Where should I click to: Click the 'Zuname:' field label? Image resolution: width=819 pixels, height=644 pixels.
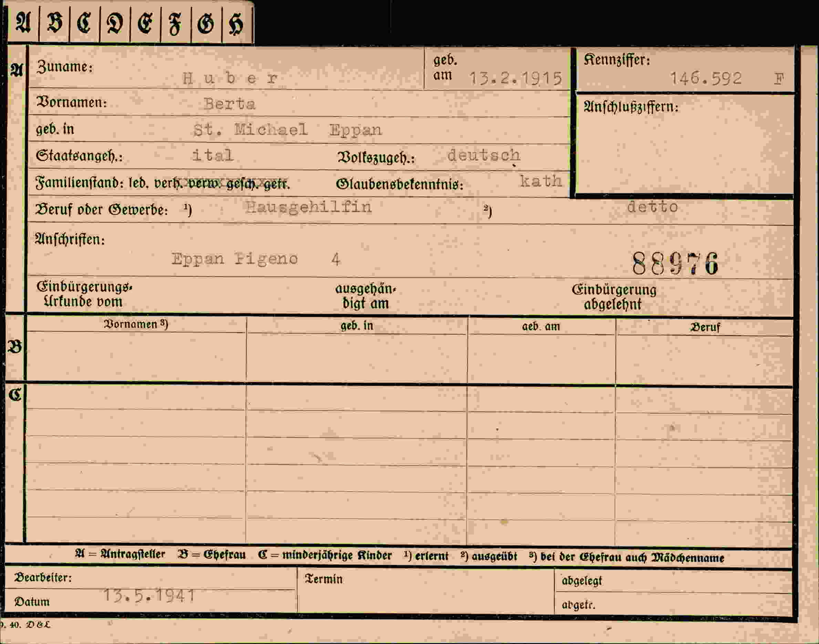pos(64,67)
